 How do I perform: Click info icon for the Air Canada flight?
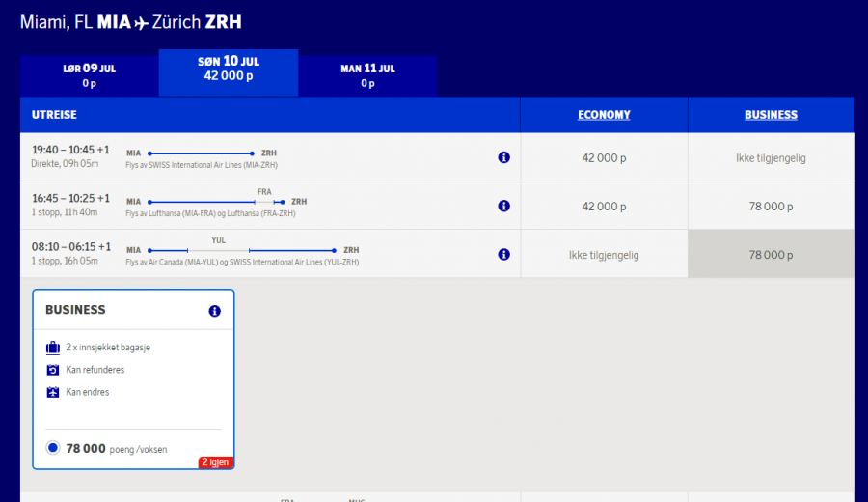pyautogui.click(x=503, y=254)
